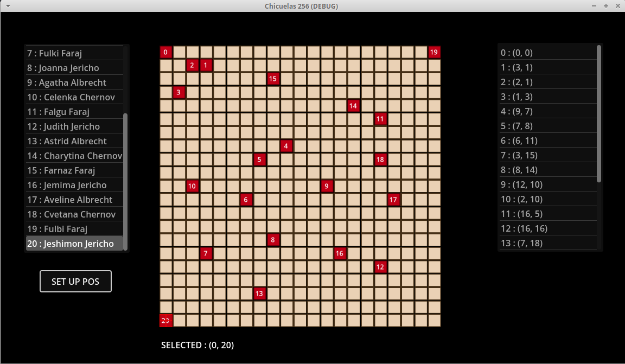Open the window menu arrow in title bar
625x364 pixels.
tap(8, 6)
